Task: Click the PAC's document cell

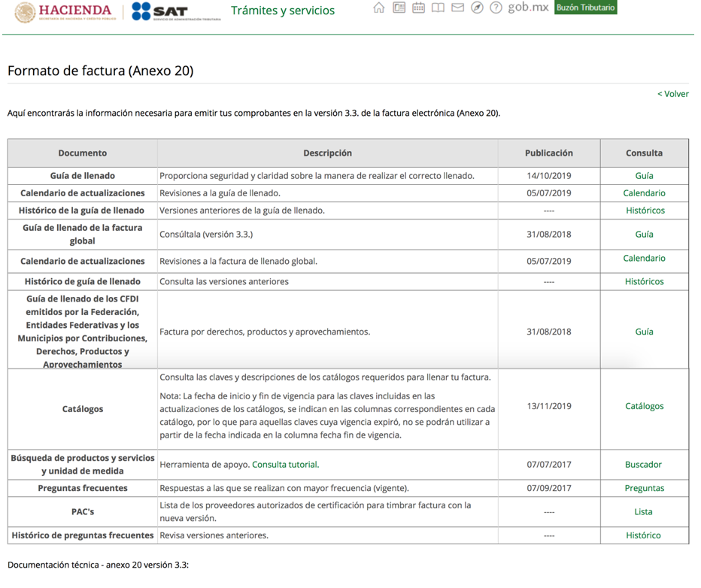Action: click(x=83, y=512)
